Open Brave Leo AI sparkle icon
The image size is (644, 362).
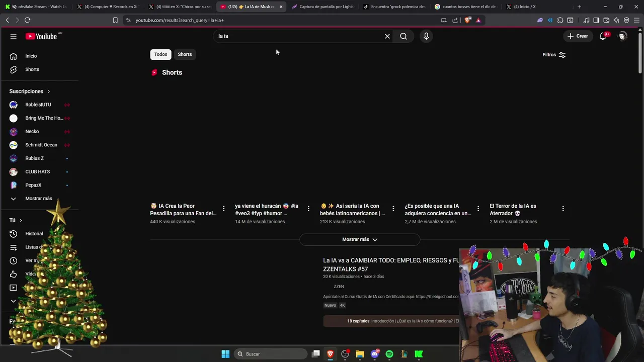pos(616,20)
